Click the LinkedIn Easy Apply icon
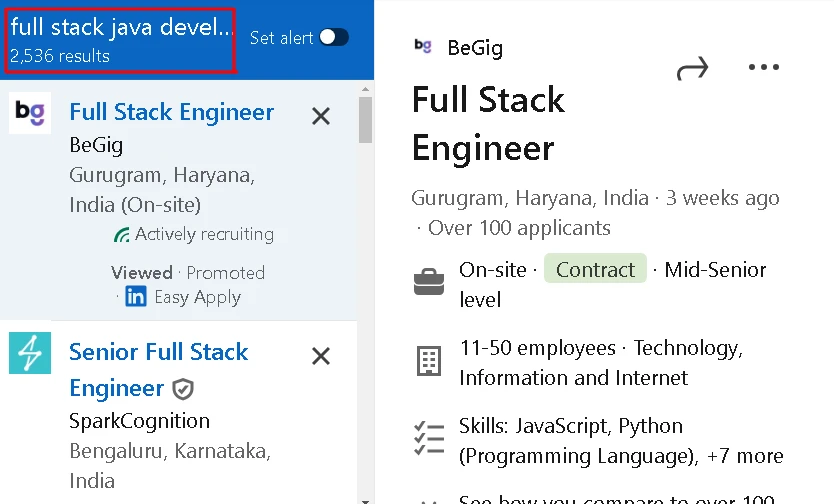834x504 pixels. coord(136,296)
